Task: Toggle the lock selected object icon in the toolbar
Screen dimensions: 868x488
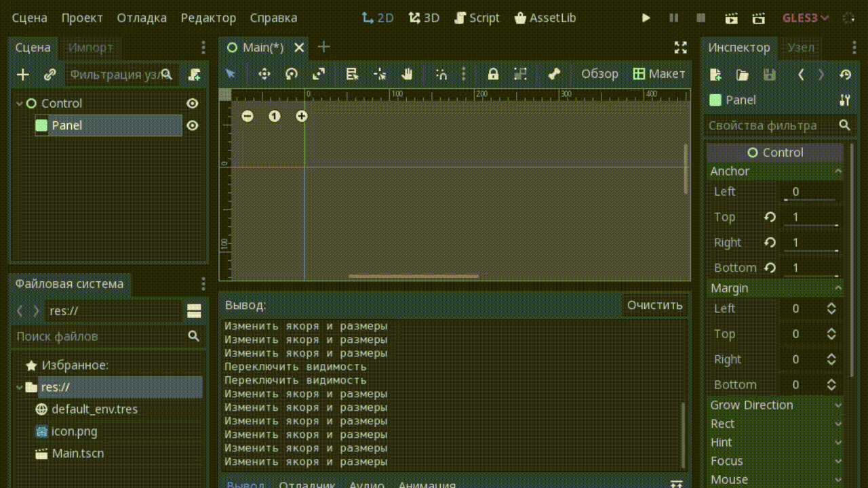Action: point(492,74)
